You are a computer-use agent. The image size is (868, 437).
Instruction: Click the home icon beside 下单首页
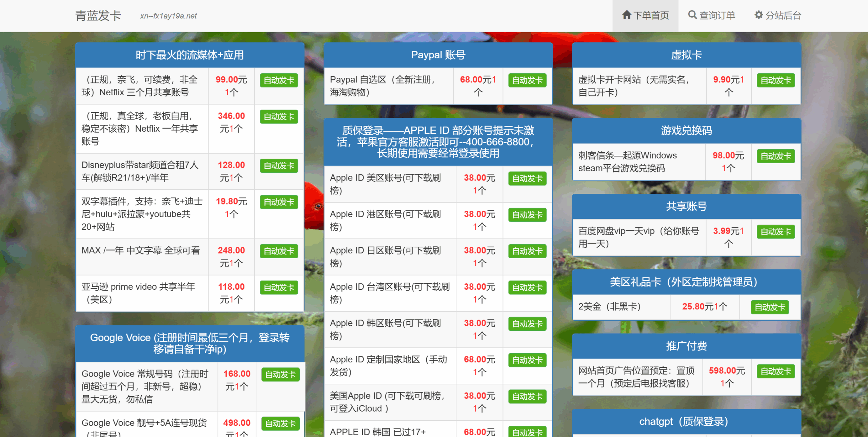[627, 15]
